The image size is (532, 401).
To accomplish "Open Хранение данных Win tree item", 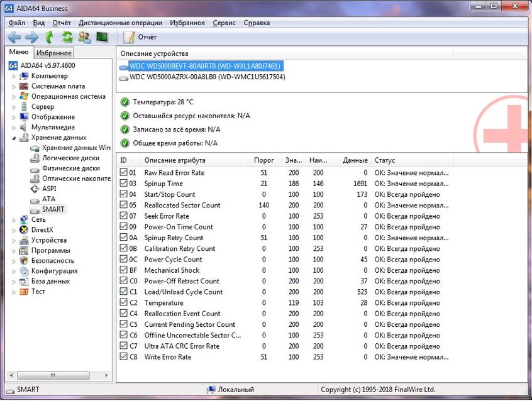I will tap(70, 148).
